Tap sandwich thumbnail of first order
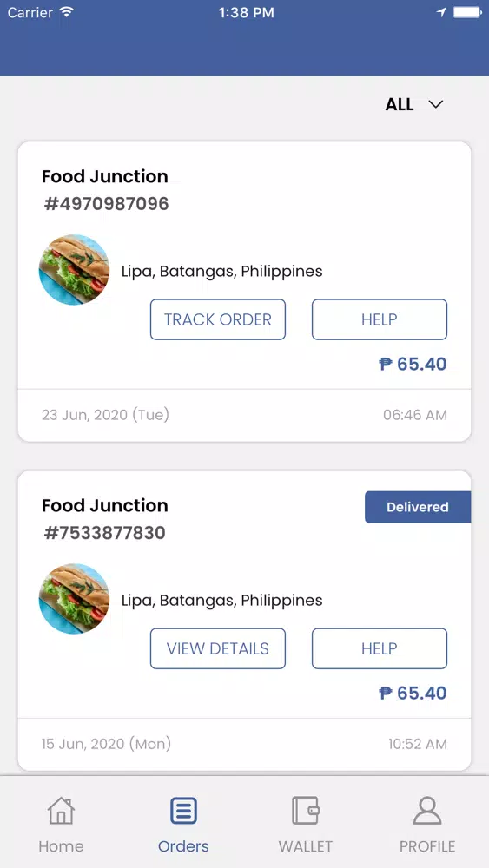The image size is (489, 868). pos(74,270)
